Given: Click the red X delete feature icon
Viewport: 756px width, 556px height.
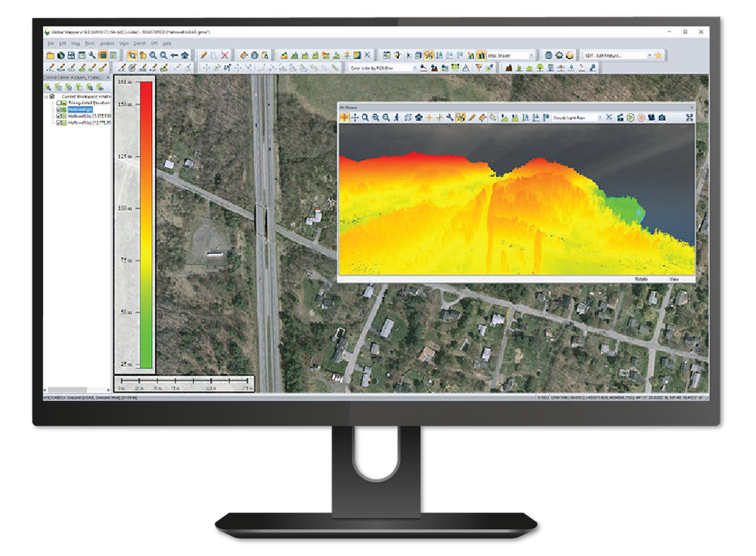Looking at the screenshot, I should 225,54.
